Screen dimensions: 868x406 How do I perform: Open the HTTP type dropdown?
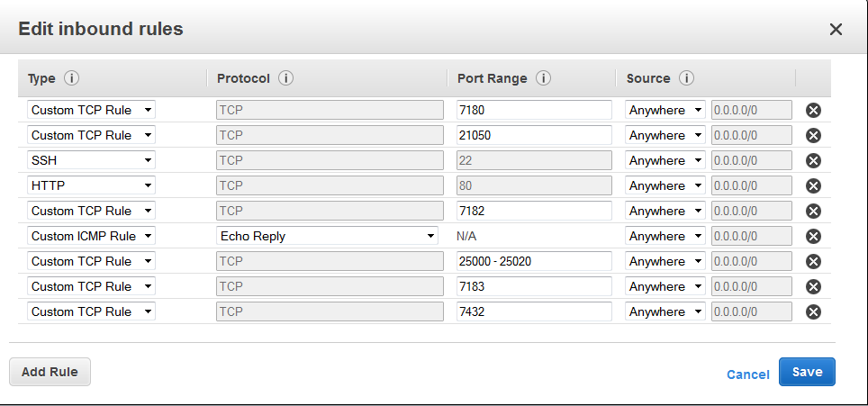(x=91, y=185)
